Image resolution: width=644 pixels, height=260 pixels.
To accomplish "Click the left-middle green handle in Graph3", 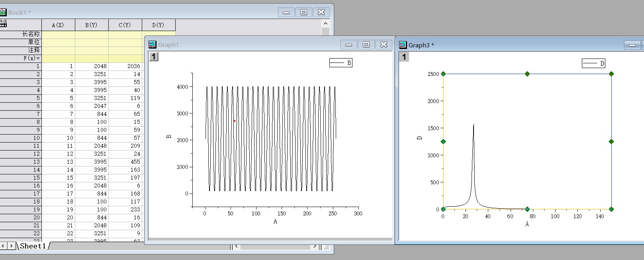I will [x=443, y=142].
